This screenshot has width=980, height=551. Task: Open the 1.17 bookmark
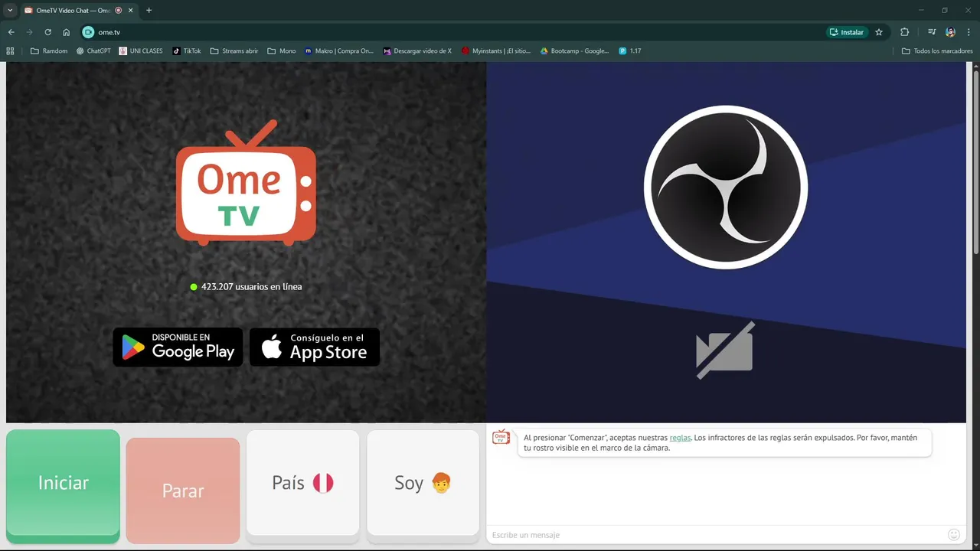pos(630,51)
